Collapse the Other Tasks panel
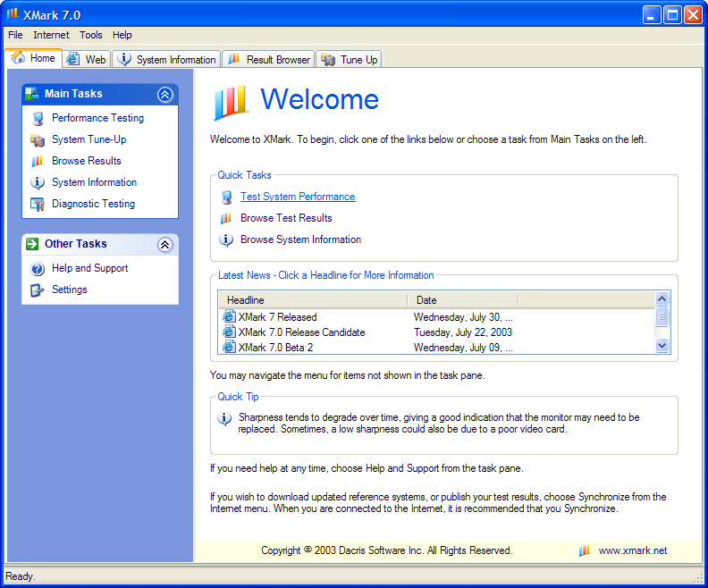The width and height of the screenshot is (708, 588). (164, 245)
